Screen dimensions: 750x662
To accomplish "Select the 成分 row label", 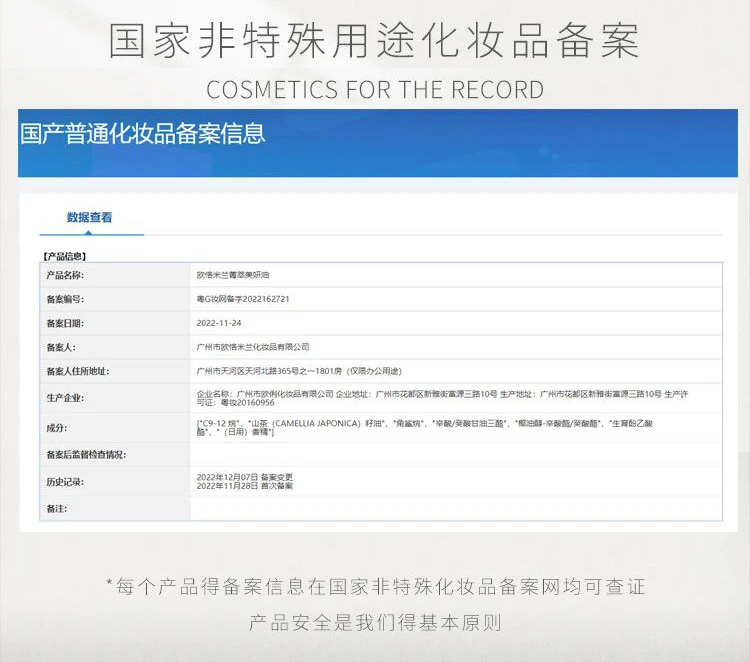I will [x=57, y=427].
